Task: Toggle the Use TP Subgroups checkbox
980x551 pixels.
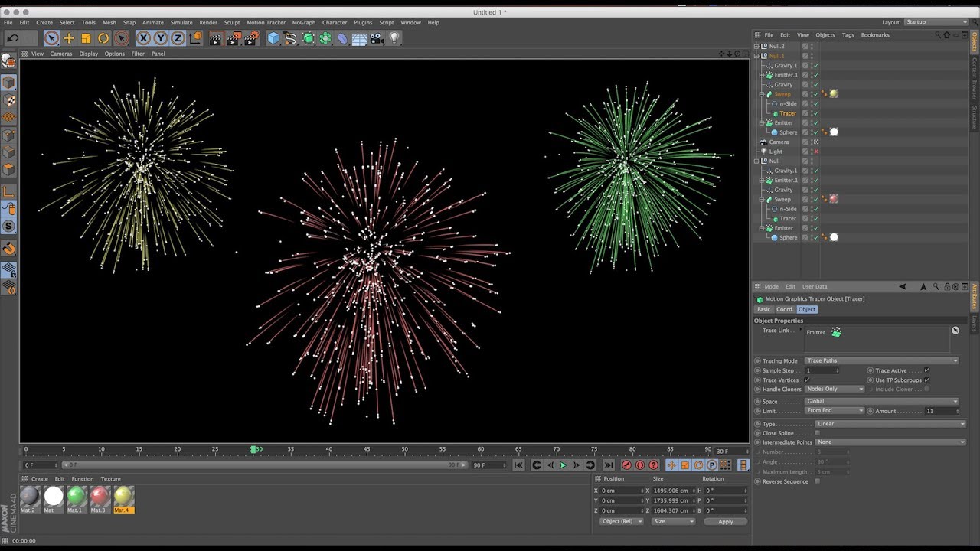Action: [x=927, y=380]
